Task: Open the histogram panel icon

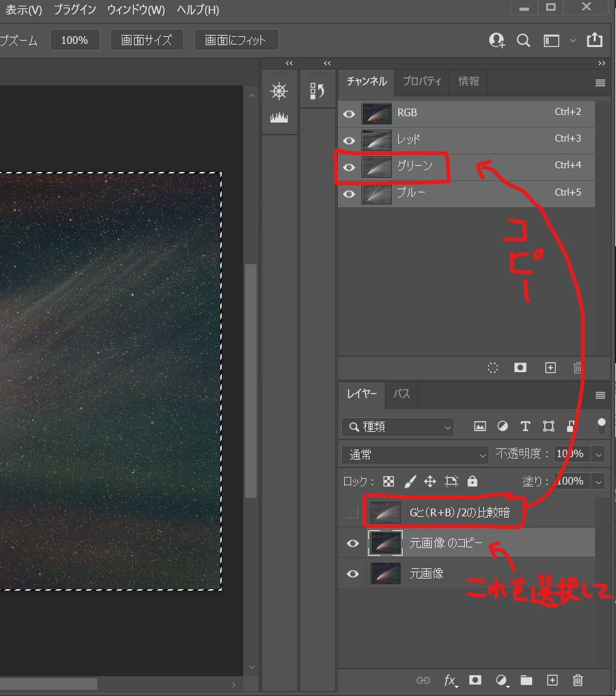Action: click(279, 117)
